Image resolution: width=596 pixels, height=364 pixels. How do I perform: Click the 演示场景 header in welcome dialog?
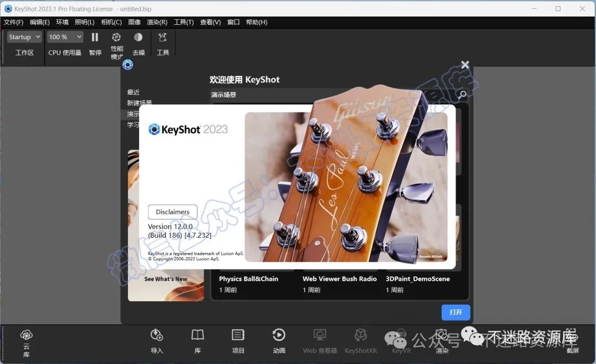tap(223, 95)
